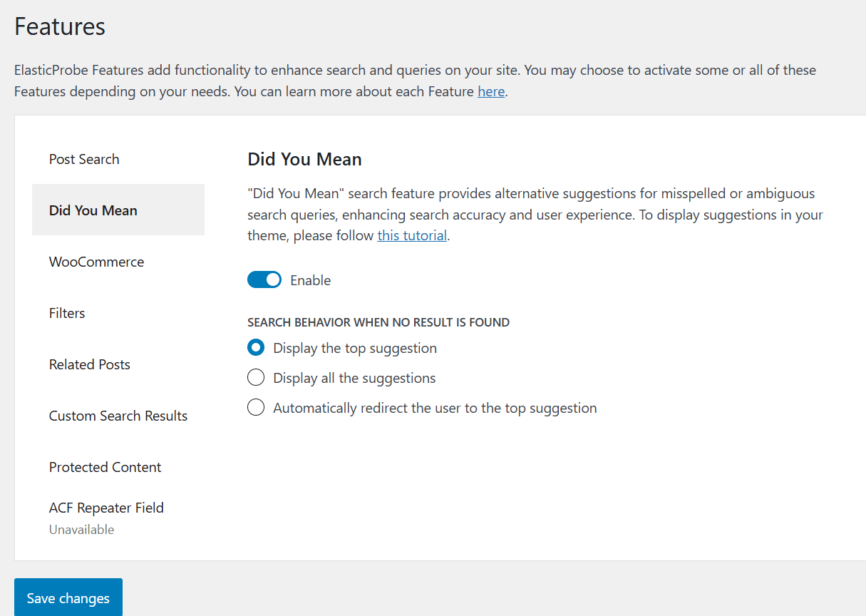Choose 'Automatically redirect the user to the top suggestion'
The height and width of the screenshot is (616, 866).
[x=256, y=407]
